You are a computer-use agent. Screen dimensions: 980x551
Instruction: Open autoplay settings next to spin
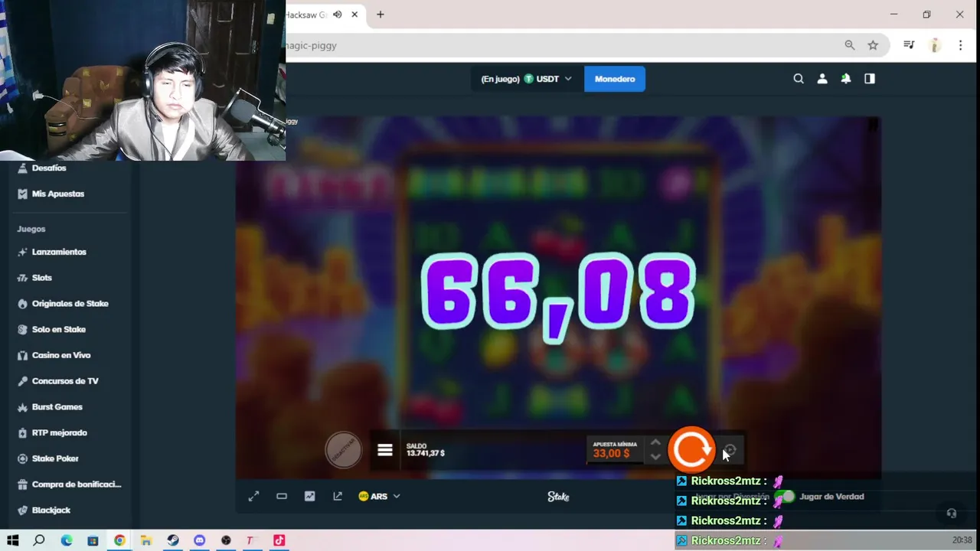pyautogui.click(x=730, y=450)
